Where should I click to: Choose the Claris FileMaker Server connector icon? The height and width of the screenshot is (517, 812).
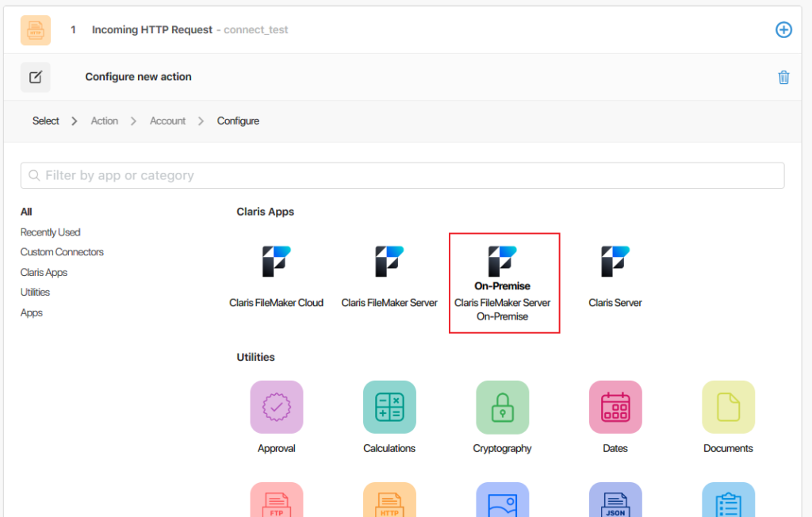click(x=389, y=262)
